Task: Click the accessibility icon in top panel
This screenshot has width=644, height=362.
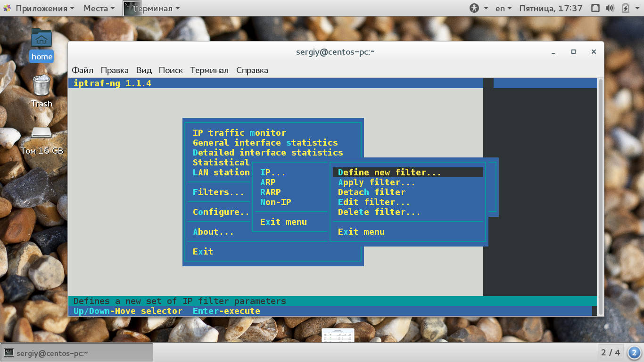Action: pos(474,8)
